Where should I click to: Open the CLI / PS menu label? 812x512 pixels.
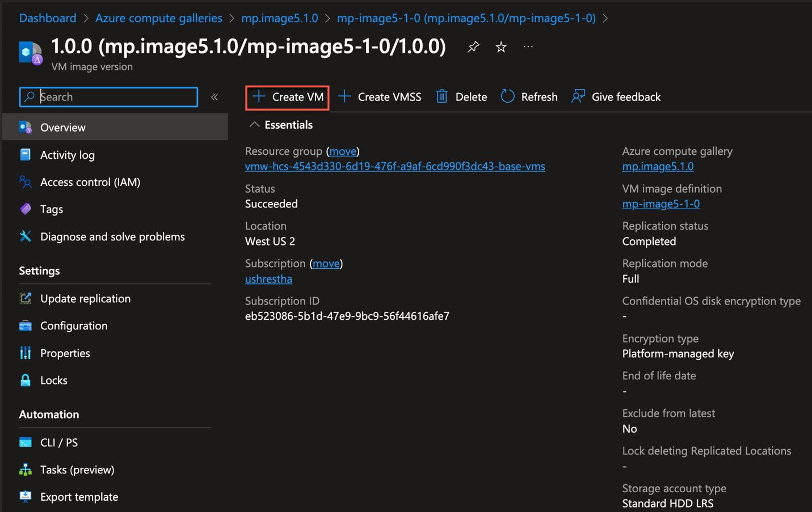(59, 442)
